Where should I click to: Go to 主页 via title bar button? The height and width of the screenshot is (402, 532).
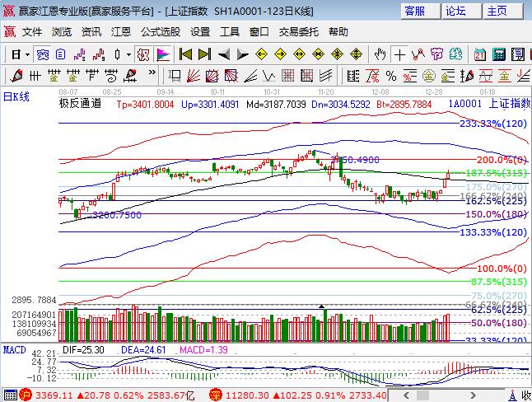497,11
